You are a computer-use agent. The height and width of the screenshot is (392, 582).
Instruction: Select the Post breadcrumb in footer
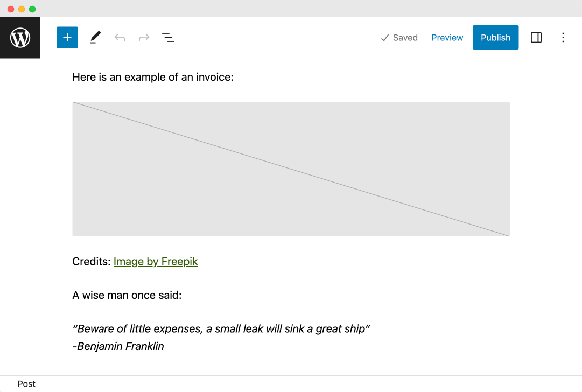[x=26, y=384]
